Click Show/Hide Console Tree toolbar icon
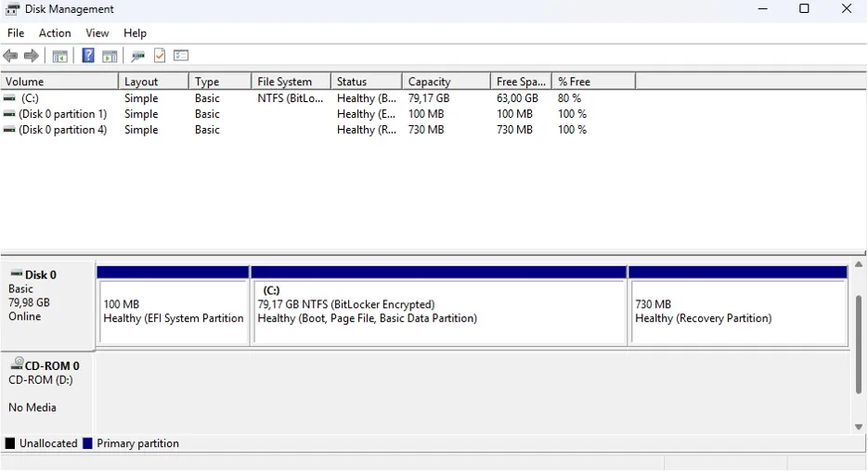 pos(59,56)
